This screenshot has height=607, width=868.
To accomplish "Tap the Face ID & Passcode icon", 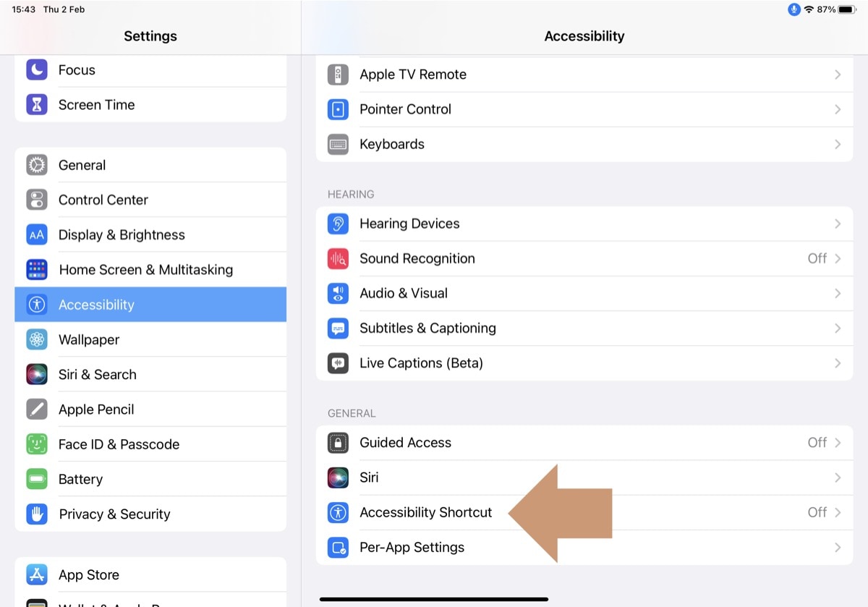I will [37, 444].
